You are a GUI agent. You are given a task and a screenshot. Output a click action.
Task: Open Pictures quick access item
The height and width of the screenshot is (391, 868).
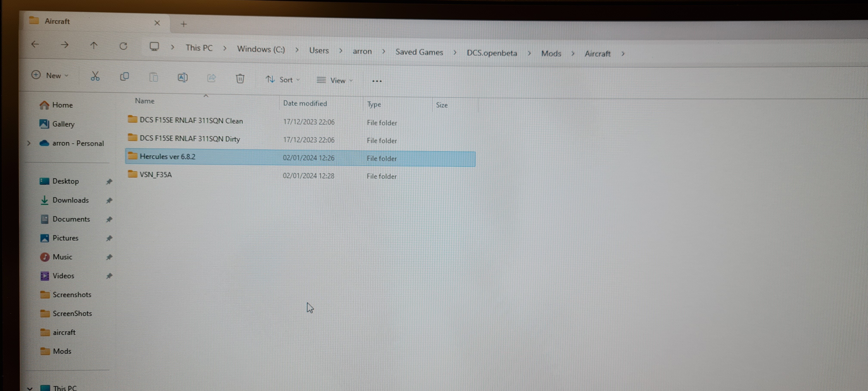(x=59, y=238)
